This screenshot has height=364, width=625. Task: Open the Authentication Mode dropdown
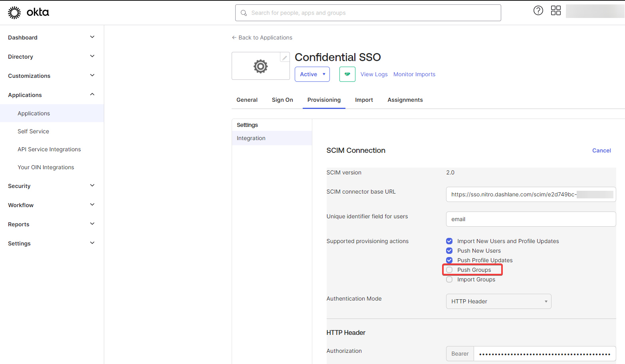click(498, 301)
